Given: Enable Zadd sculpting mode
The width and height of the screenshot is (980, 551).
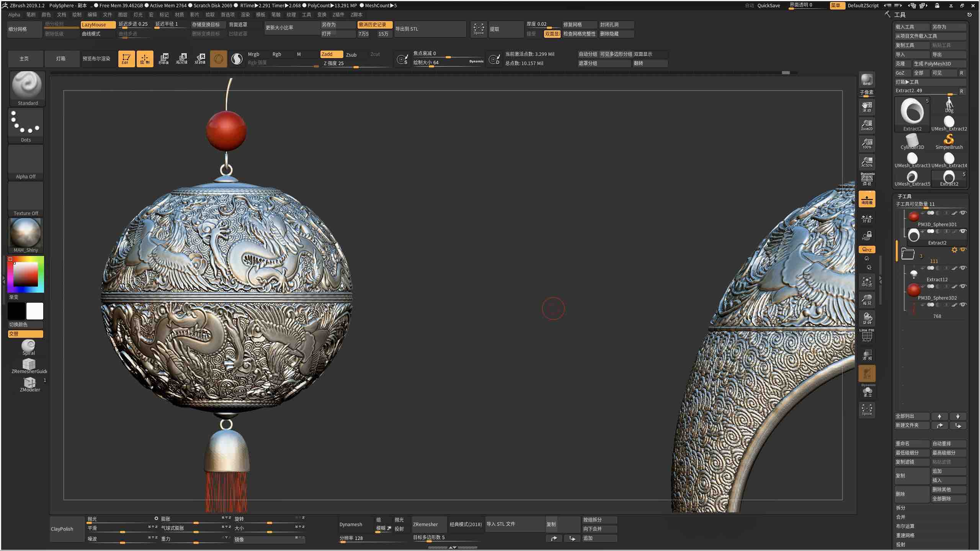Looking at the screenshot, I should pos(331,54).
